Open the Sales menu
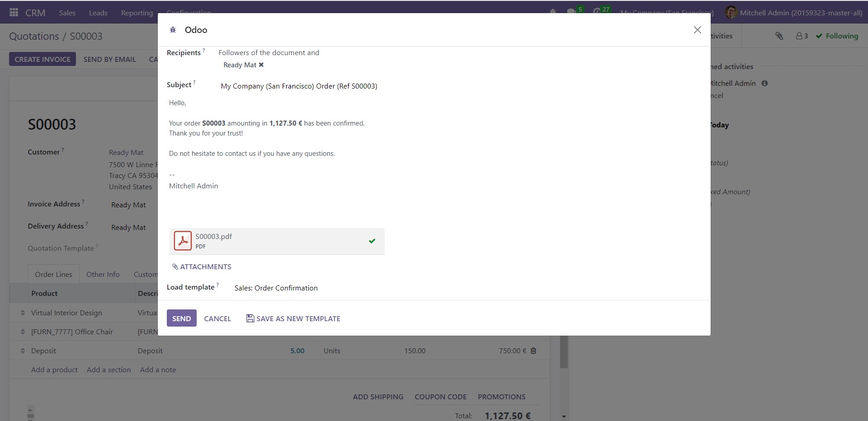Viewport: 868px width, 421px height. pyautogui.click(x=67, y=13)
